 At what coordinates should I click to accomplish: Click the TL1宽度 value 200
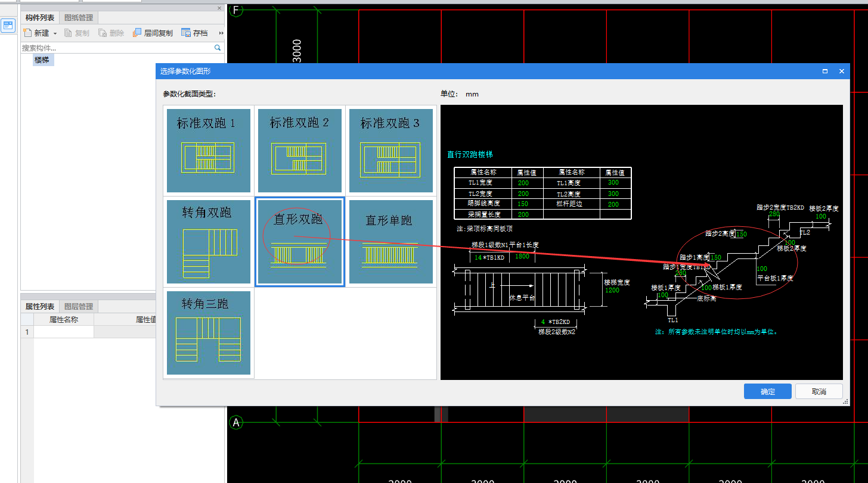[523, 183]
